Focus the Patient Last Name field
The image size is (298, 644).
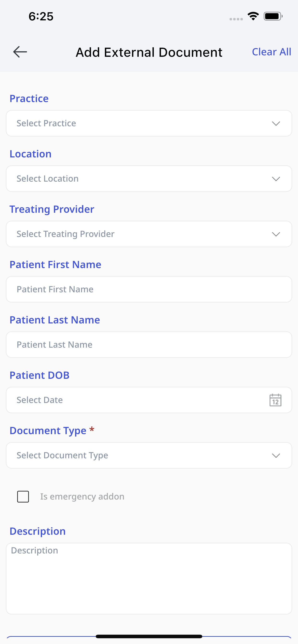[x=149, y=345]
